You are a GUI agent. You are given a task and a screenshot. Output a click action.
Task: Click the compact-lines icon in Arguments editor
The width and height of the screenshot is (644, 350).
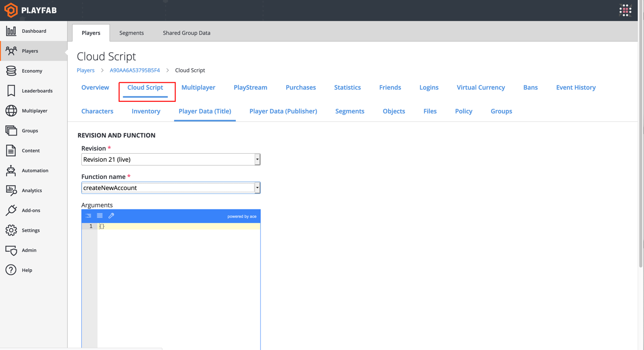tap(100, 216)
